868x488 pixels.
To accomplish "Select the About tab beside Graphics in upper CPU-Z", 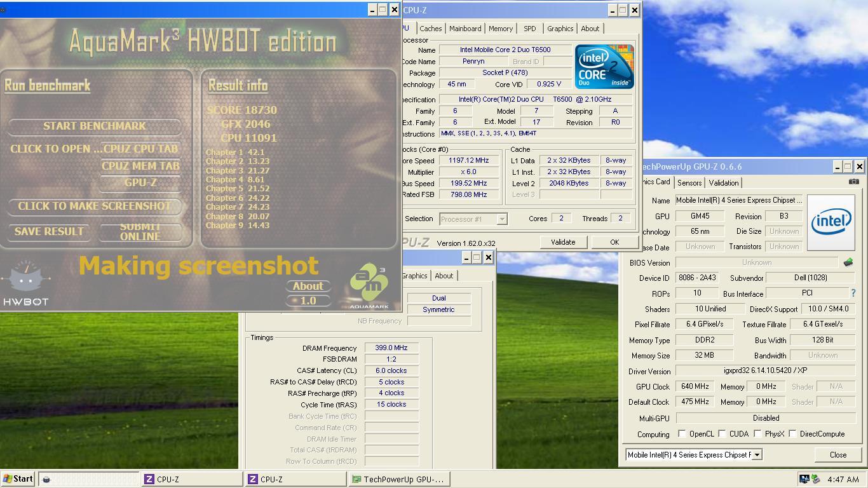I will coord(590,29).
